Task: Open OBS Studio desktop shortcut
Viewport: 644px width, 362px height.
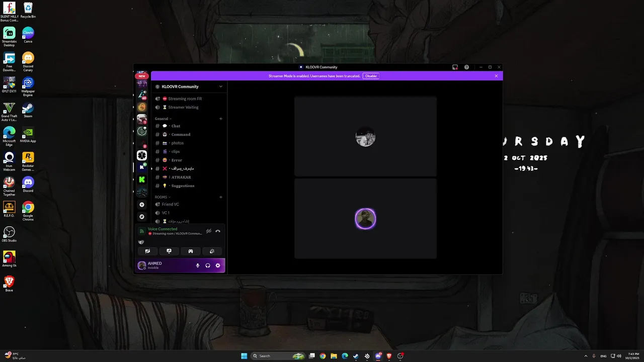Action: pyautogui.click(x=9, y=234)
